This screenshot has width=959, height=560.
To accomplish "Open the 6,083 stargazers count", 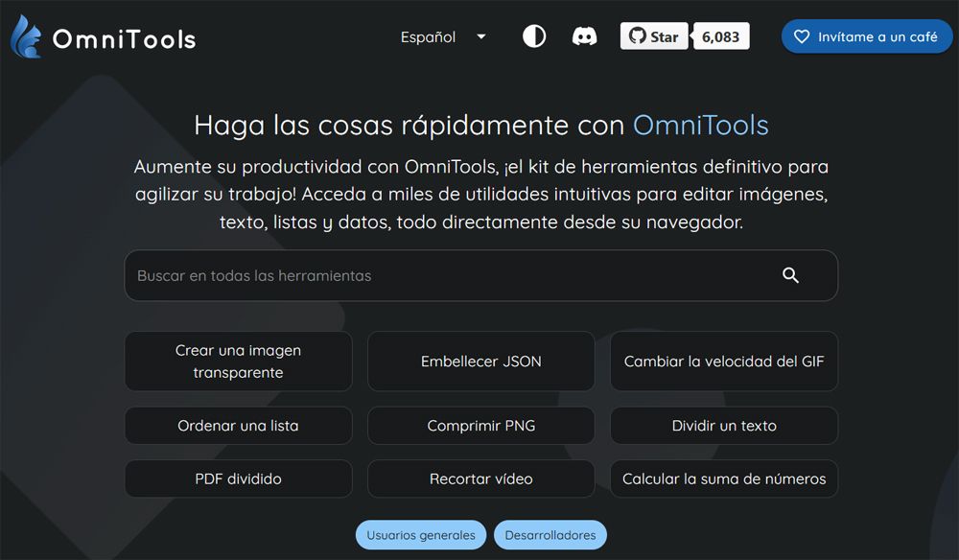I will 721,36.
